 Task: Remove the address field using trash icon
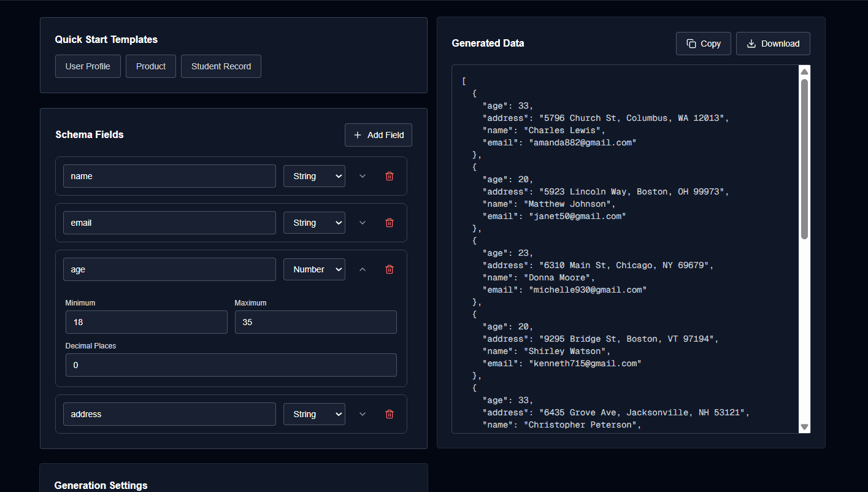[389, 414]
